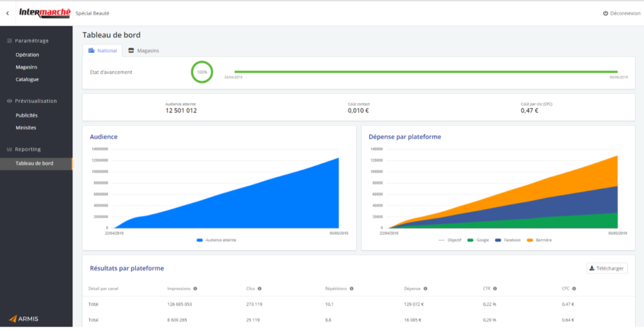
Task: Click the ARMIS logo in sidebar
Action: (24, 318)
